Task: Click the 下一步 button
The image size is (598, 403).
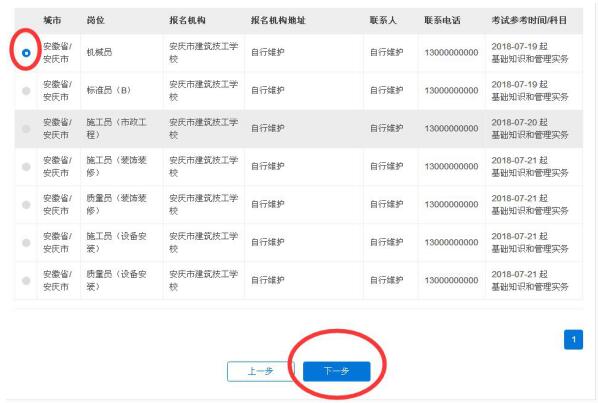Action: tap(336, 371)
